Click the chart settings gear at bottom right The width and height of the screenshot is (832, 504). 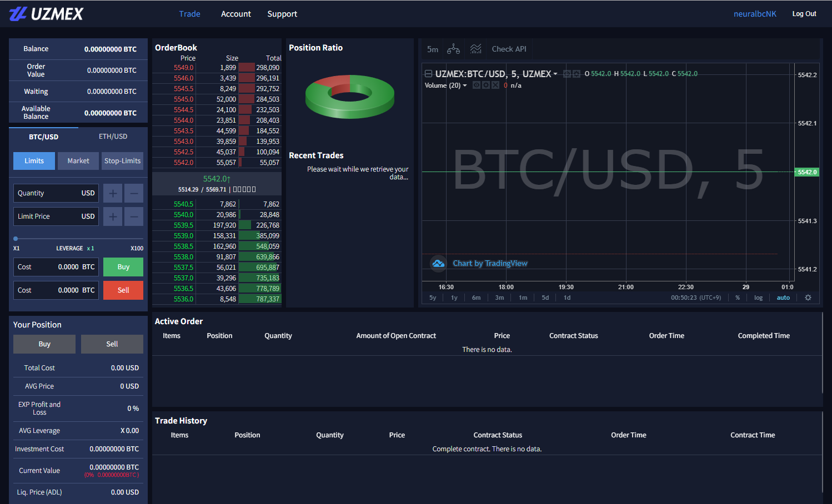tap(808, 298)
